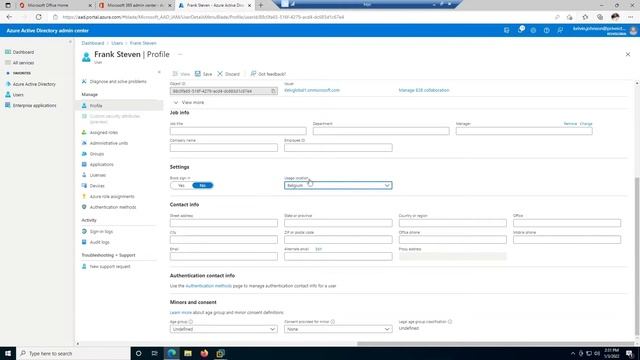This screenshot has width=640, height=360.
Task: Collapse the user blade menu chevron
Action: [x=159, y=72]
